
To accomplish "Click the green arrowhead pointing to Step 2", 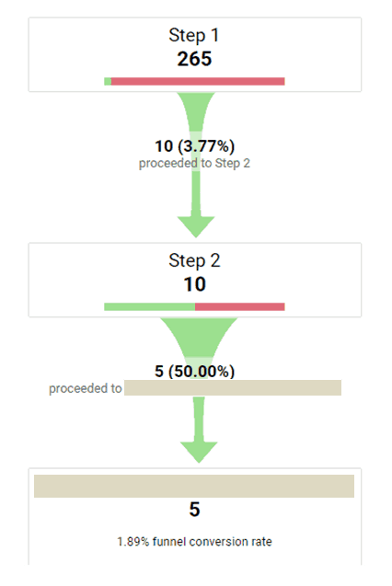I will tap(196, 226).
